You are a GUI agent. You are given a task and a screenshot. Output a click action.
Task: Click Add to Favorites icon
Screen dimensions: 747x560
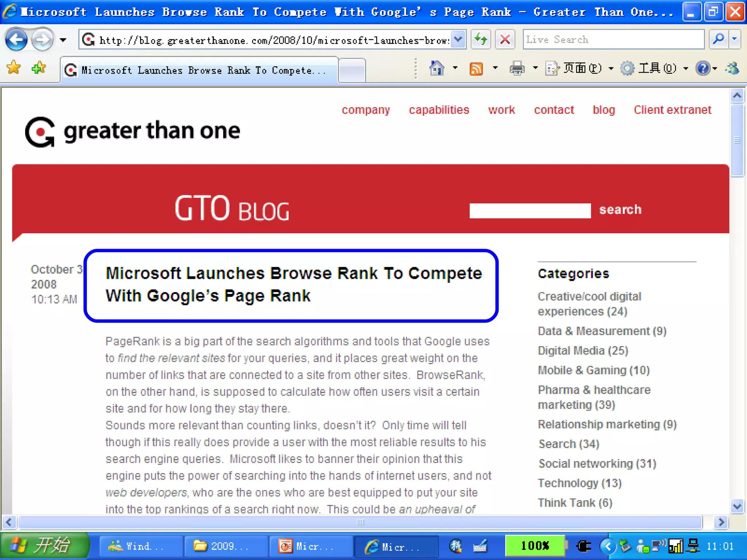pyautogui.click(x=38, y=68)
